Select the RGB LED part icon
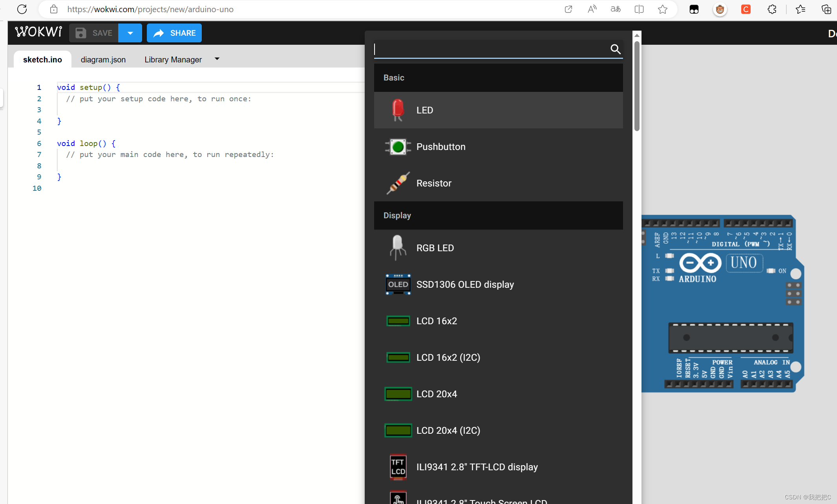Screen dimensions: 837x504 [x=398, y=248]
